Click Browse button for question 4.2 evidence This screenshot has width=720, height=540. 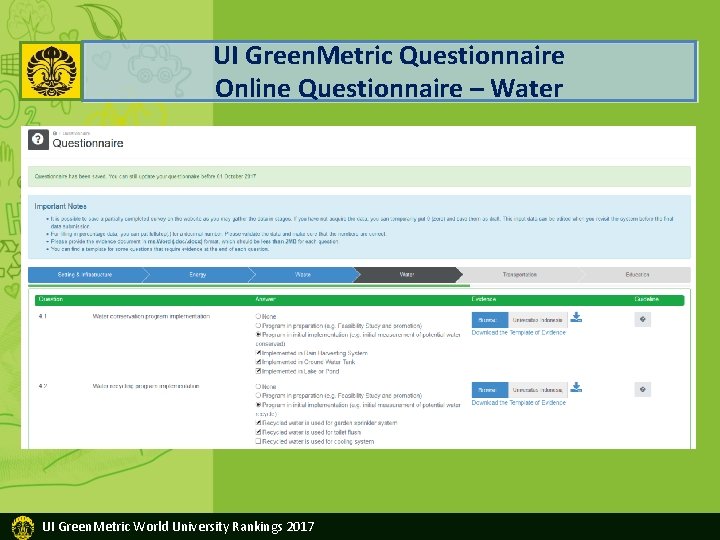click(489, 390)
